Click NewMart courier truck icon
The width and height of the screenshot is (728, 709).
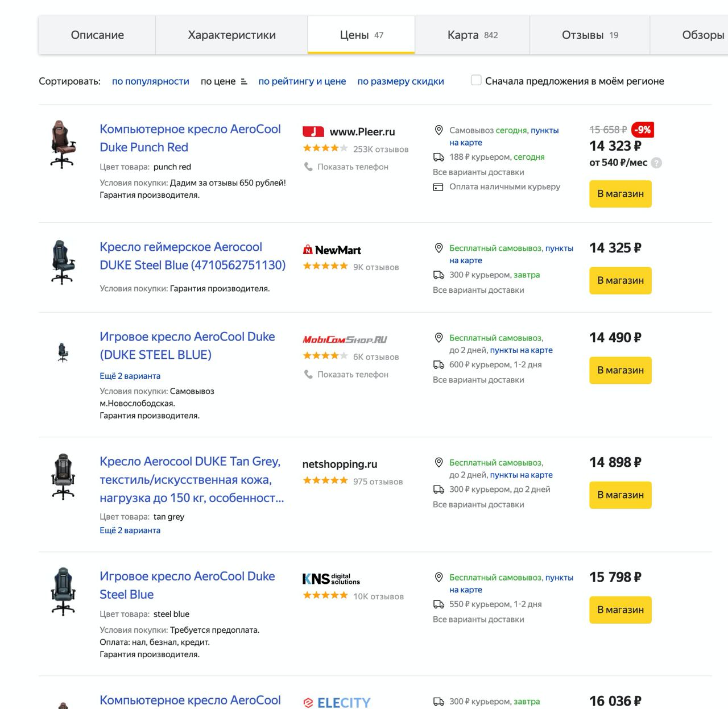[x=439, y=275]
